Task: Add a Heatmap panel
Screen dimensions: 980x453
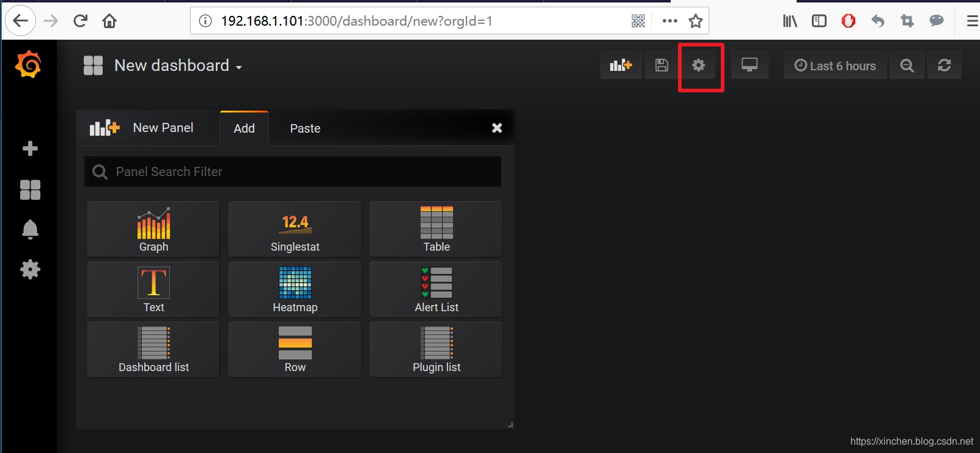Action: 295,289
